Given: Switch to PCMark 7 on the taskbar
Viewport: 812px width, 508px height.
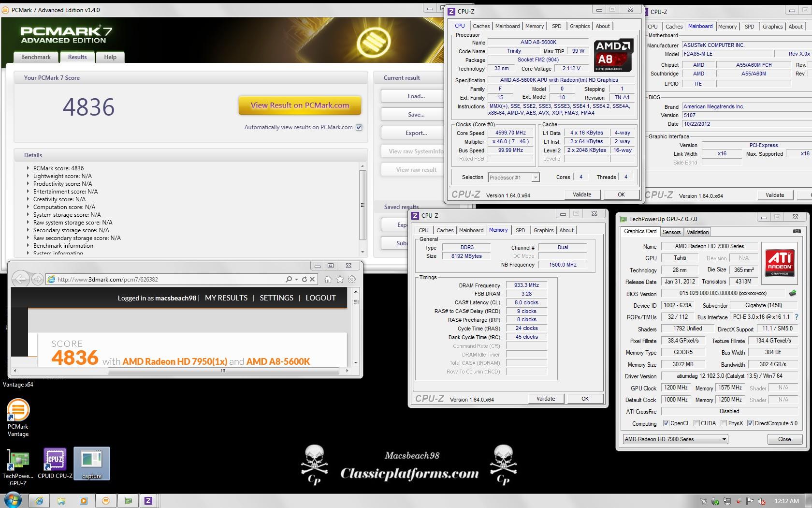Looking at the screenshot, I should coord(106,501).
